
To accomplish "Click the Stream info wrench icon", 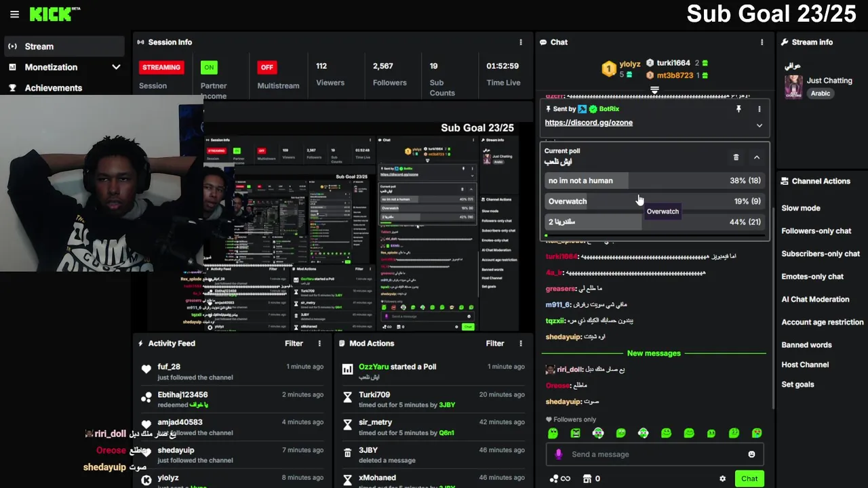I will [785, 42].
